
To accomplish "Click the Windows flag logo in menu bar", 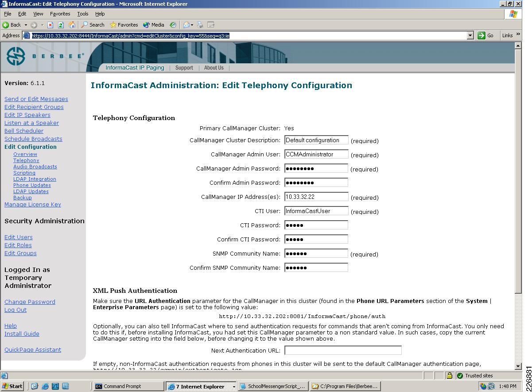I will pos(513,14).
